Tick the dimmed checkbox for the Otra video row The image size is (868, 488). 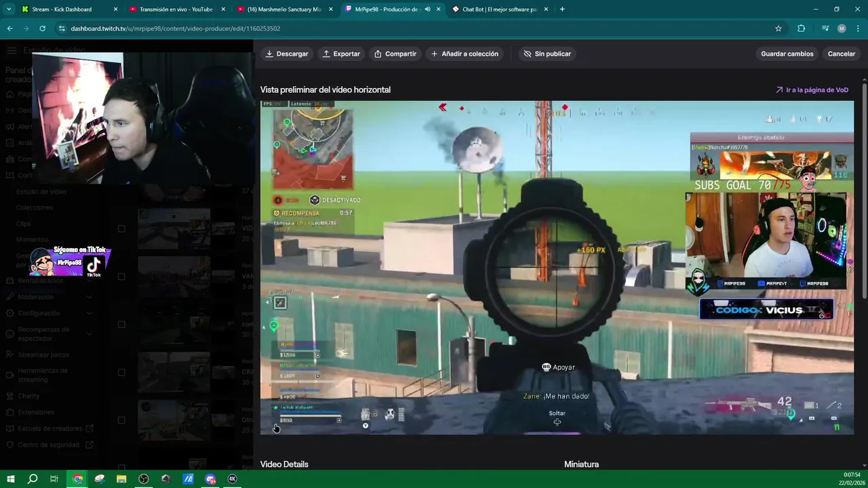121,420
